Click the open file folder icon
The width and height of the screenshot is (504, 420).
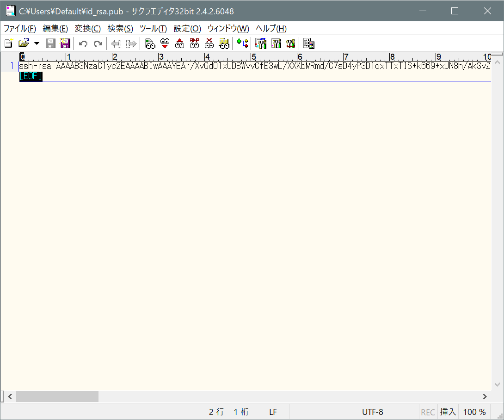(24, 43)
